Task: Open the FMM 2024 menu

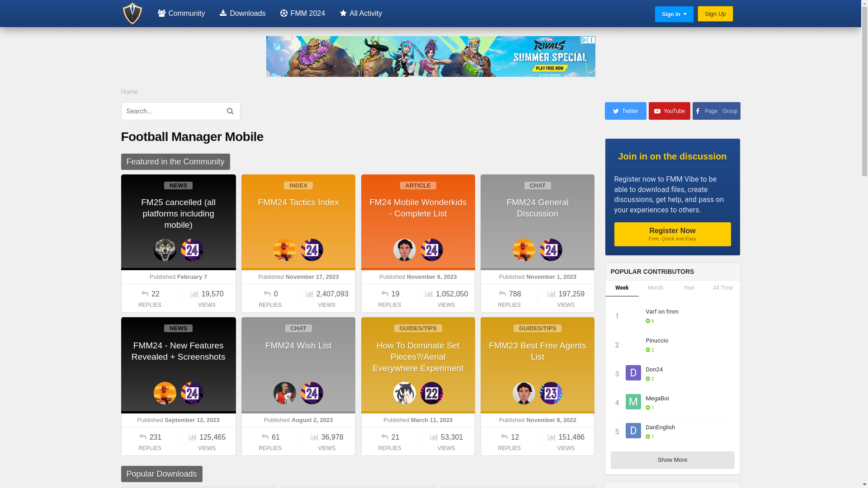Action: tap(302, 14)
